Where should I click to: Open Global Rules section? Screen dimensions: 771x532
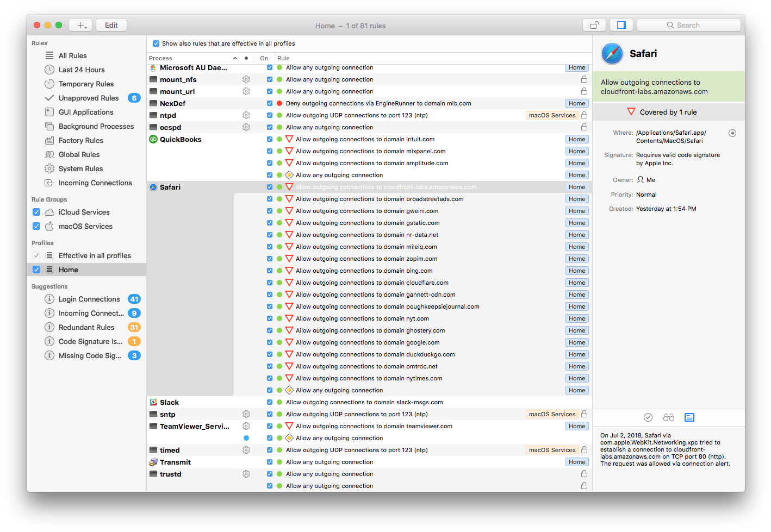click(x=79, y=154)
